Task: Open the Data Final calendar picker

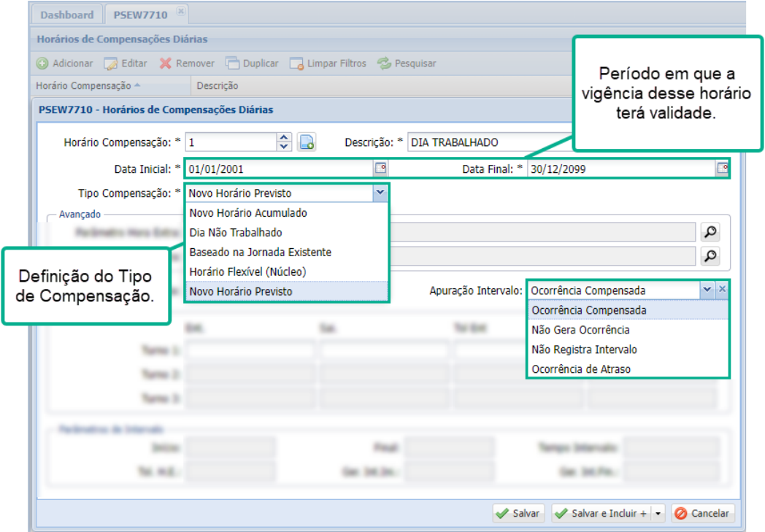Action: (722, 169)
